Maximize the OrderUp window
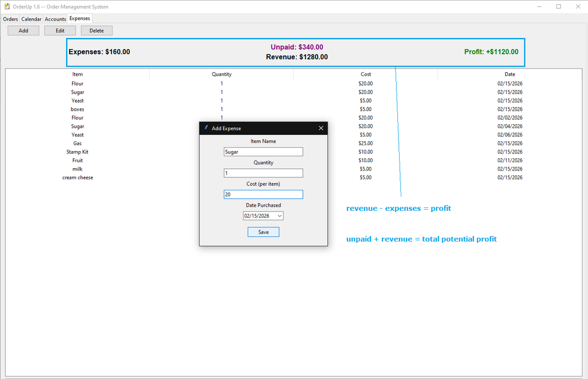Image resolution: width=588 pixels, height=379 pixels. (x=558, y=6)
